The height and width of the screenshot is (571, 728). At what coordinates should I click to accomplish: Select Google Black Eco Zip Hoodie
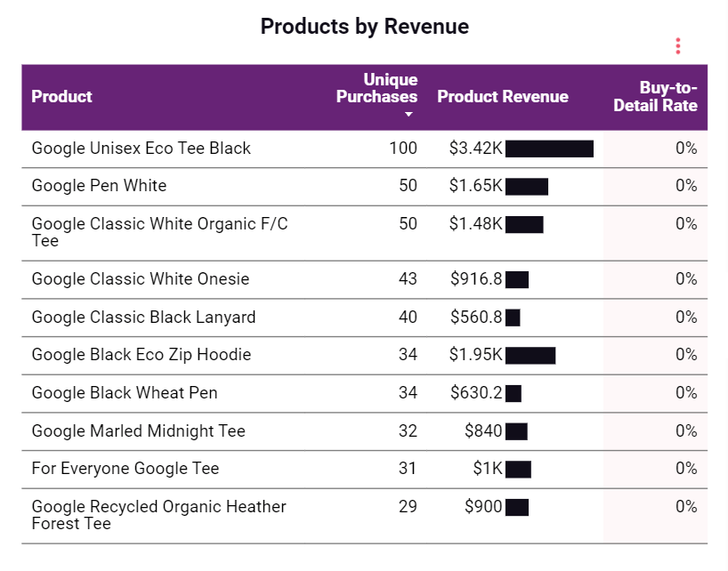click(x=142, y=355)
